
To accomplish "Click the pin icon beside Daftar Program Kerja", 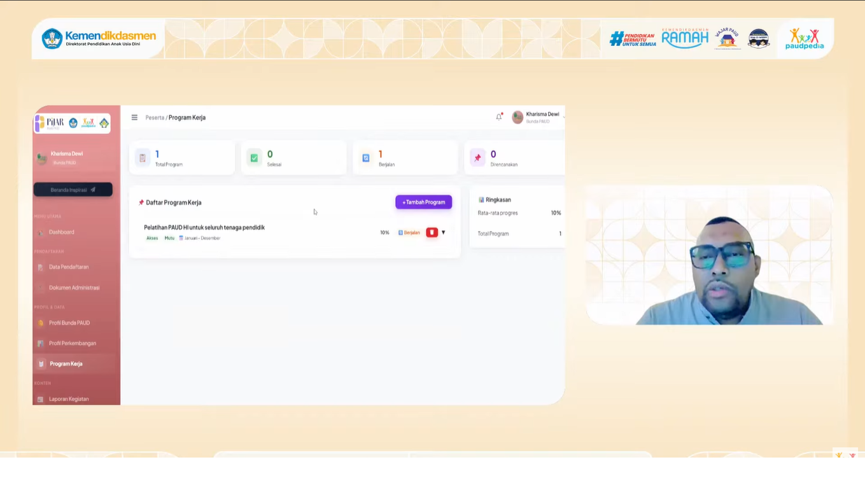I will [141, 202].
